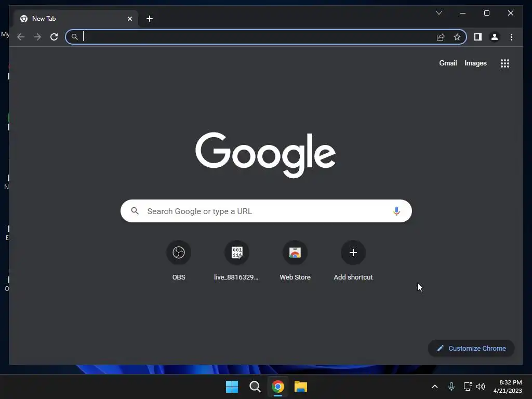Open the profile avatar menu

[x=495, y=37]
